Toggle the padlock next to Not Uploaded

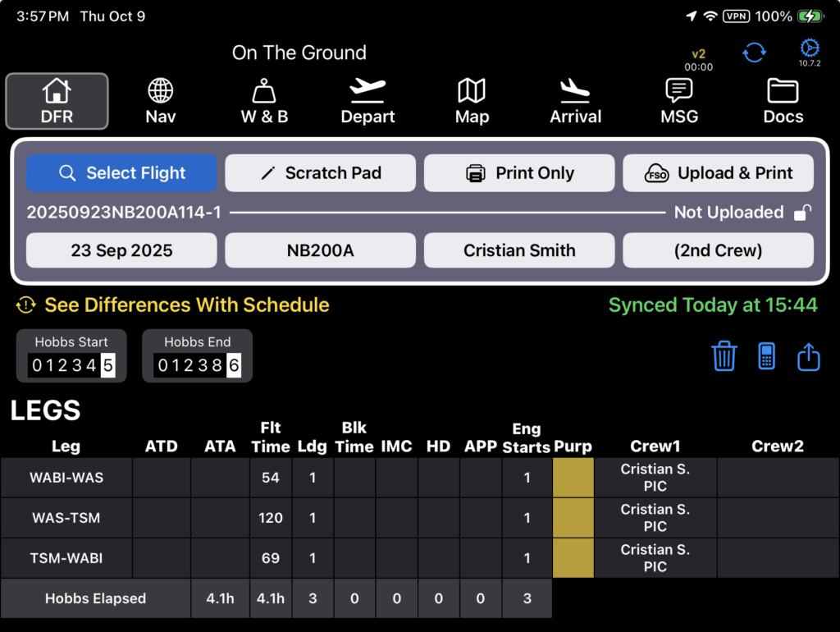click(803, 213)
